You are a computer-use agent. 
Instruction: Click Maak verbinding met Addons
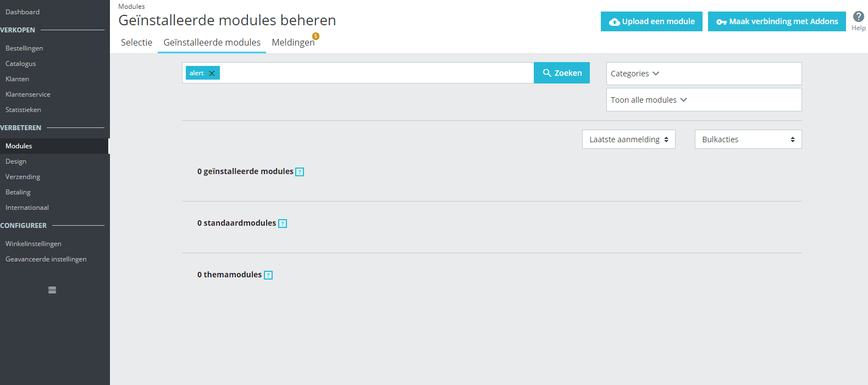point(777,21)
